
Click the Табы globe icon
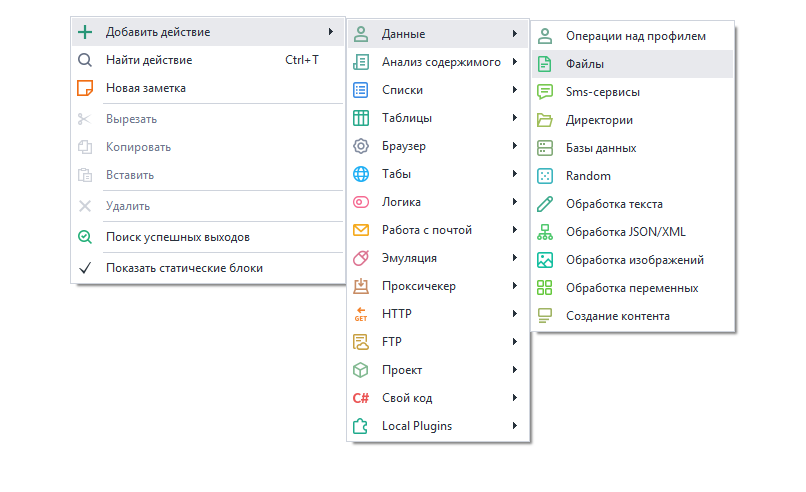point(361,174)
